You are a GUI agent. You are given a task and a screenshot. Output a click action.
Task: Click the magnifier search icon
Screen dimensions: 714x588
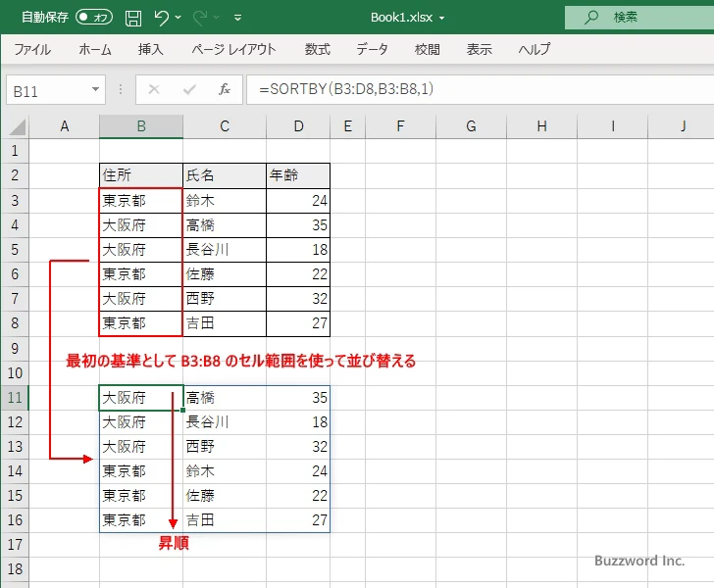(591, 18)
